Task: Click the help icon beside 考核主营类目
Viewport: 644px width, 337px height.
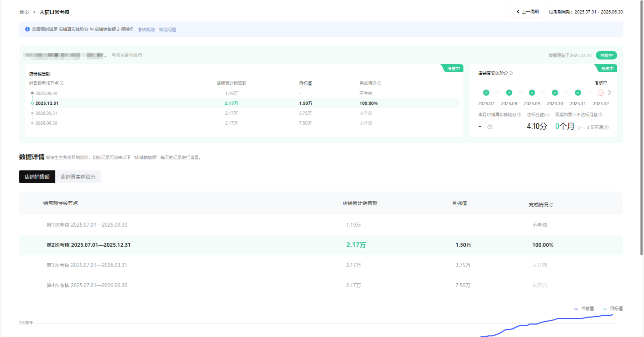Action: [140, 55]
